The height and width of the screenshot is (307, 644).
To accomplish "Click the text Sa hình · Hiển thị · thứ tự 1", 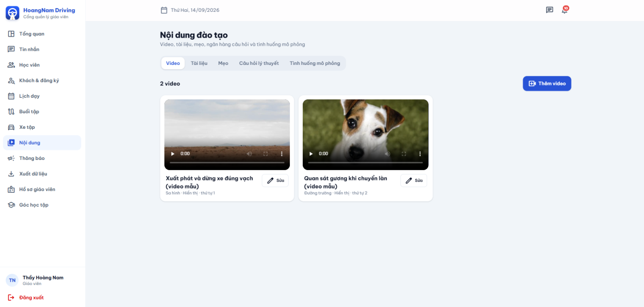I will click(x=191, y=193).
